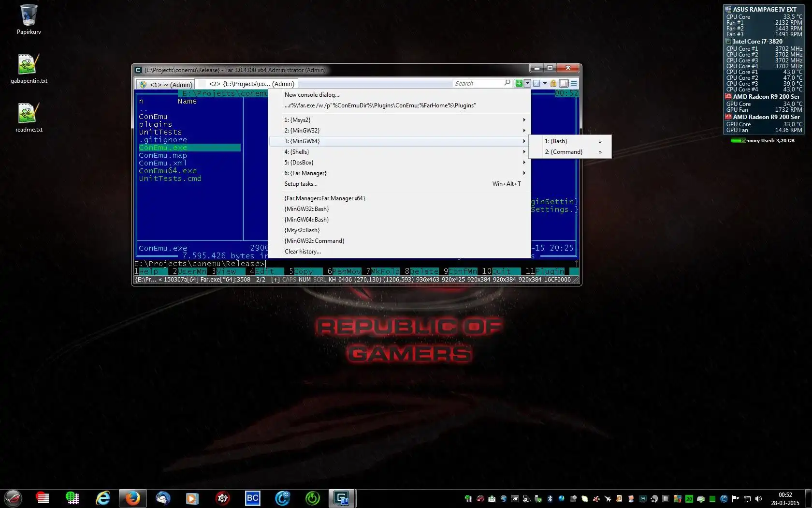Launch the {MinGW32::Bash} history entry
Image resolution: width=812 pixels, height=508 pixels.
coord(400,209)
